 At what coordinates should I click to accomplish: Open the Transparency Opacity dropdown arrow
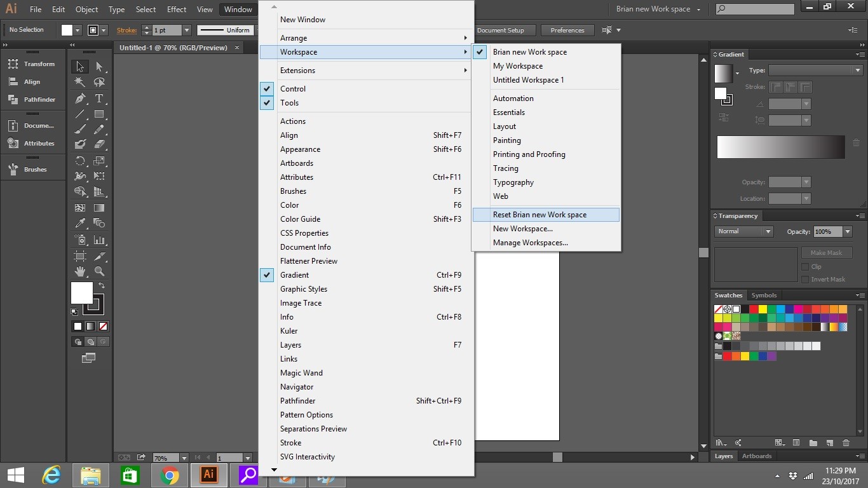pyautogui.click(x=848, y=232)
